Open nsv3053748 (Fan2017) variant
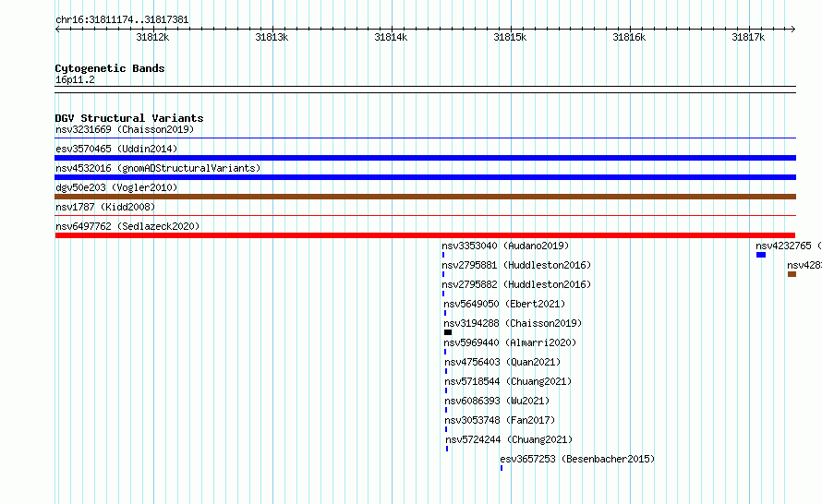The image size is (822, 504). [500, 420]
